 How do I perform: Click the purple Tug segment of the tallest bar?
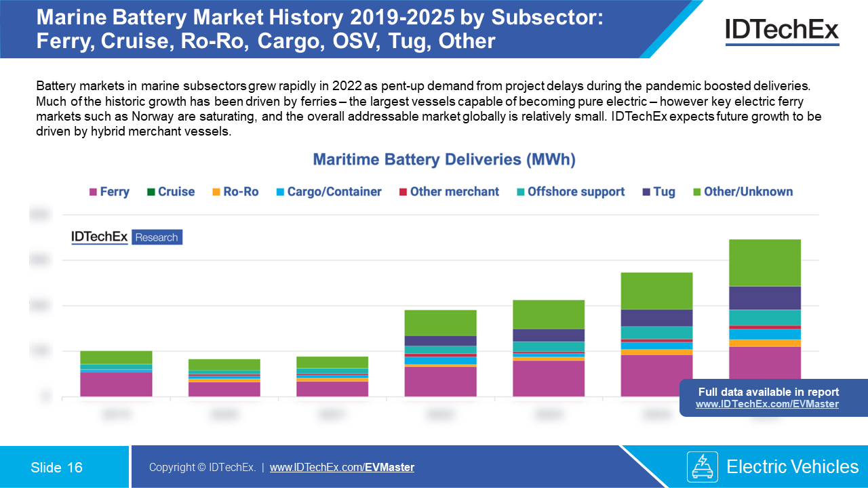pyautogui.click(x=765, y=298)
